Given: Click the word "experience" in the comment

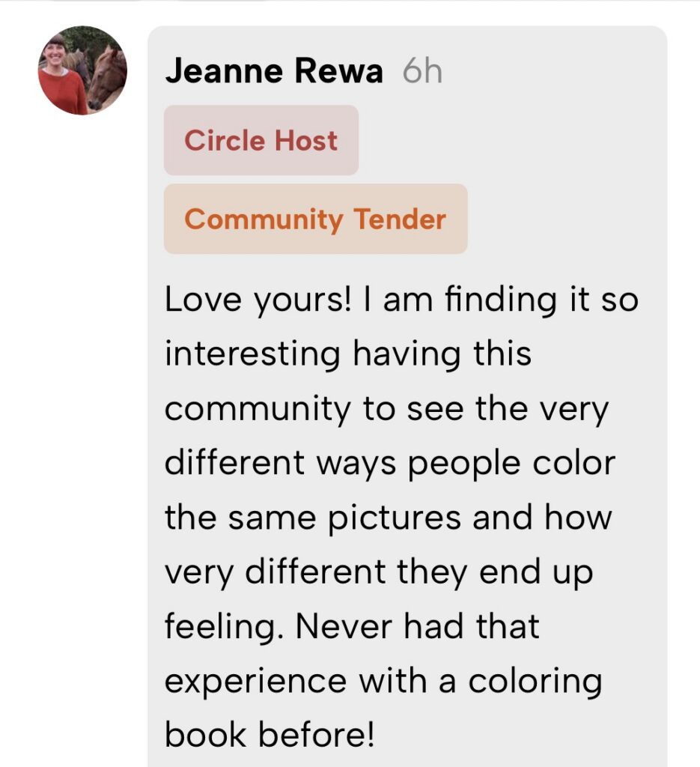Looking at the screenshot, I should (255, 682).
